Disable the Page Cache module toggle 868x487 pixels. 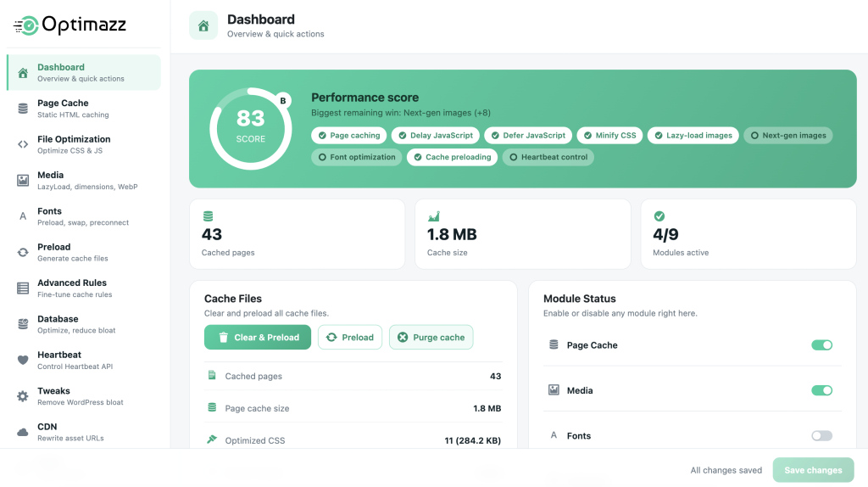point(821,345)
